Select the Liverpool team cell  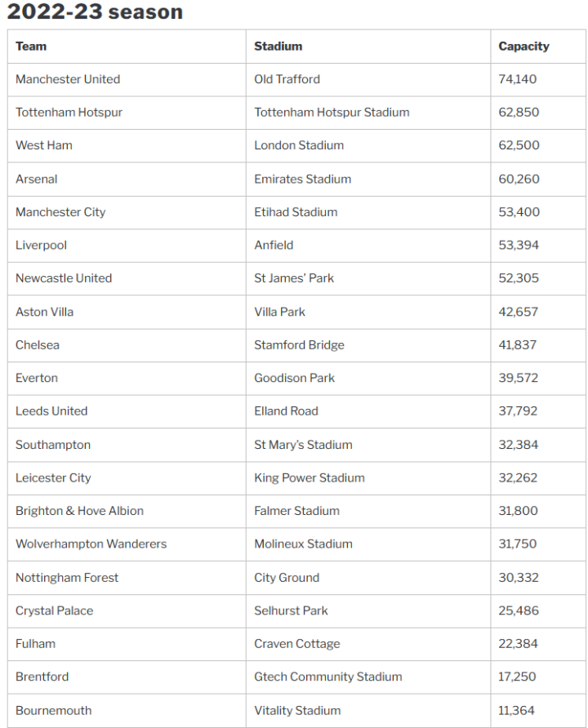click(42, 245)
